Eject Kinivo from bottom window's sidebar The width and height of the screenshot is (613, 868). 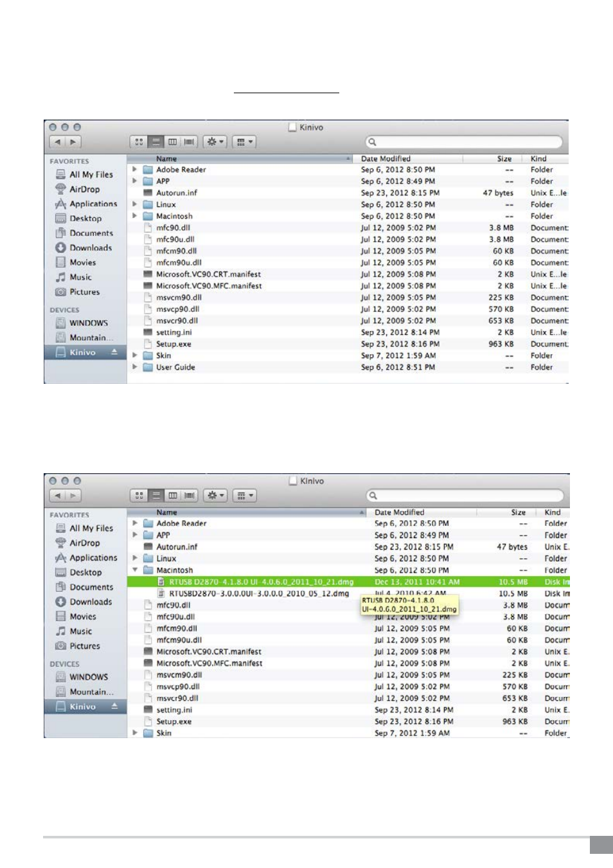tap(114, 706)
